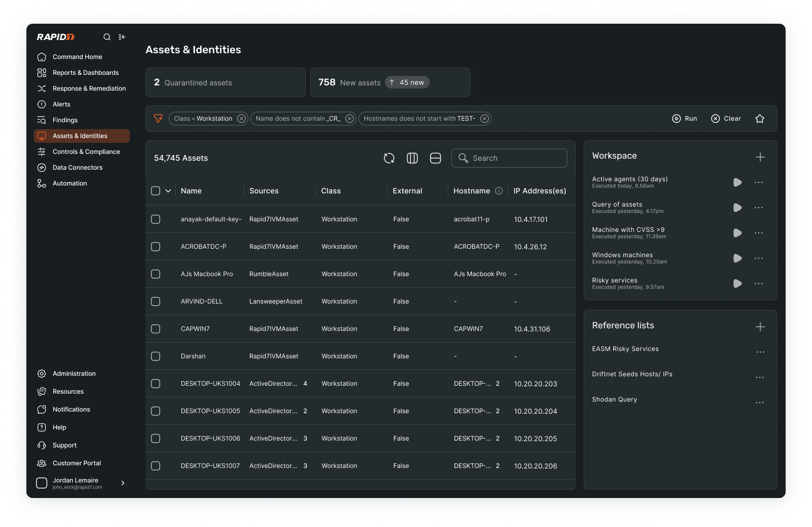Open Response & Remediation

tap(82, 89)
